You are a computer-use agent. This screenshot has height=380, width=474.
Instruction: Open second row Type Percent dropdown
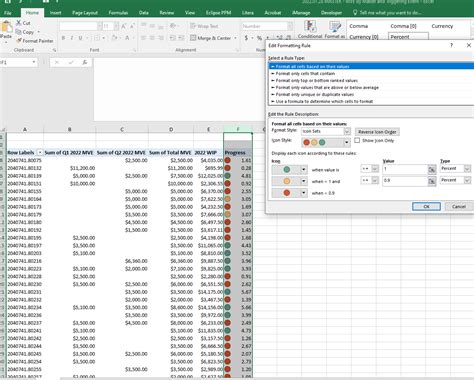coord(467,180)
